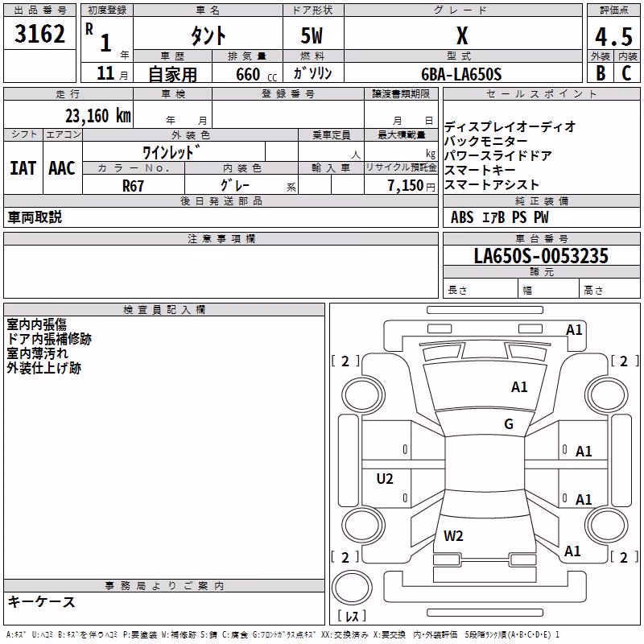Click the 注意事項欄 header
This screenshot has height=644, width=644.
[x=221, y=238]
